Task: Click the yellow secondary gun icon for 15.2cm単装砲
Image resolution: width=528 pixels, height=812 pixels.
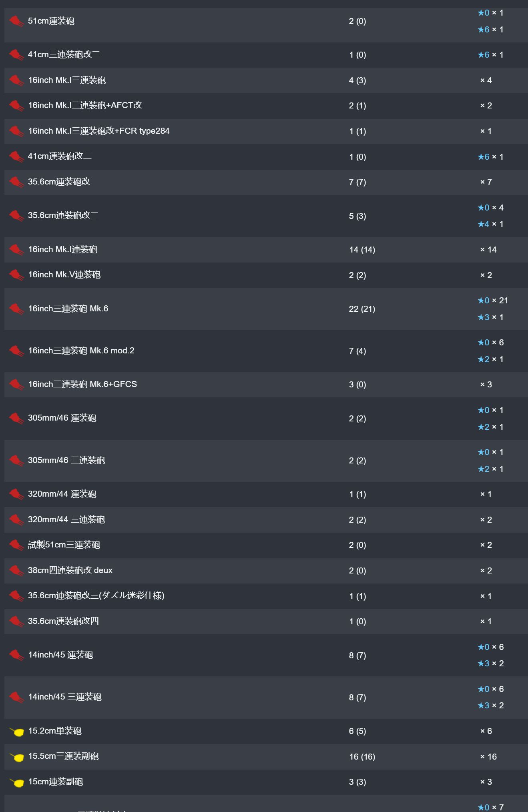Action: [16, 731]
